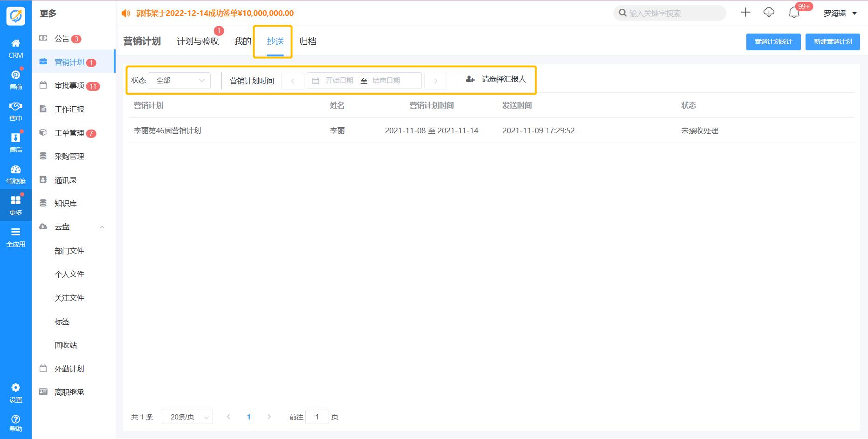Screen dimensions: 868x439
Task: Click 2021-11-09 17:29:52 send time cell
Action: point(538,131)
